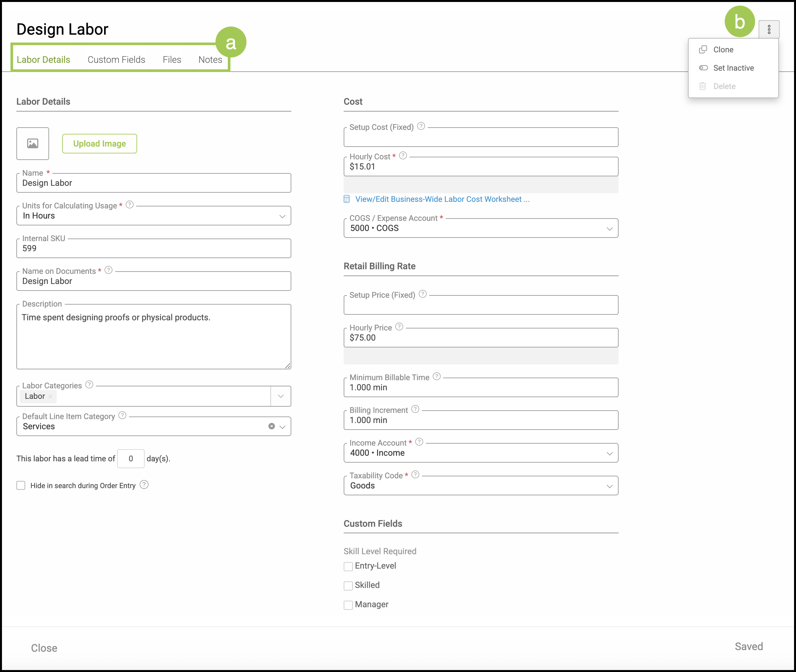Remove the Labor category tag
796x672 pixels.
pyautogui.click(x=50, y=397)
